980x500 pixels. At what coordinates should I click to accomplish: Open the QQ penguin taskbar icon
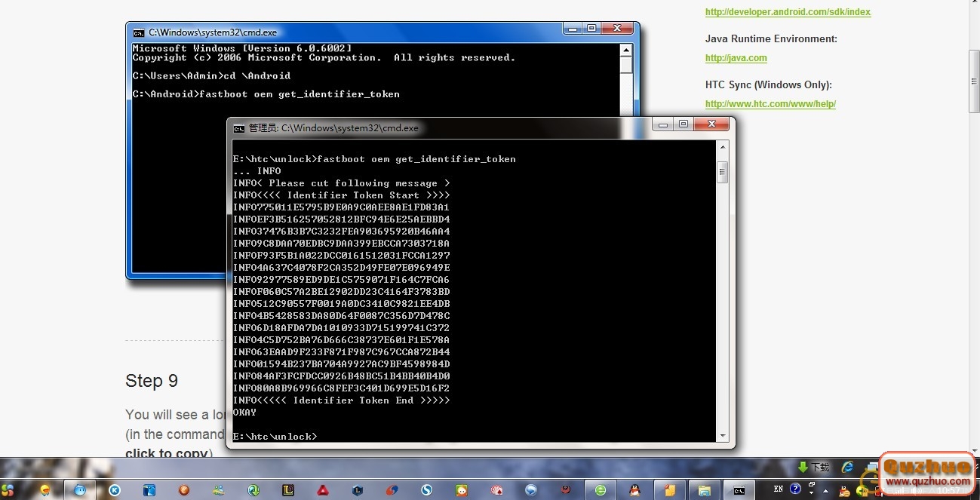[634, 490]
